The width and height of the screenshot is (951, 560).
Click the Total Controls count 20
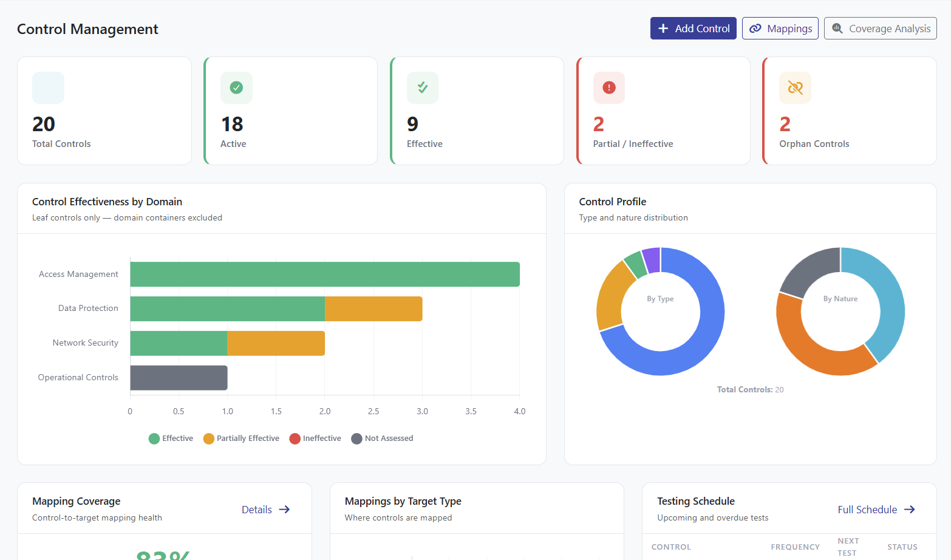pos(44,124)
